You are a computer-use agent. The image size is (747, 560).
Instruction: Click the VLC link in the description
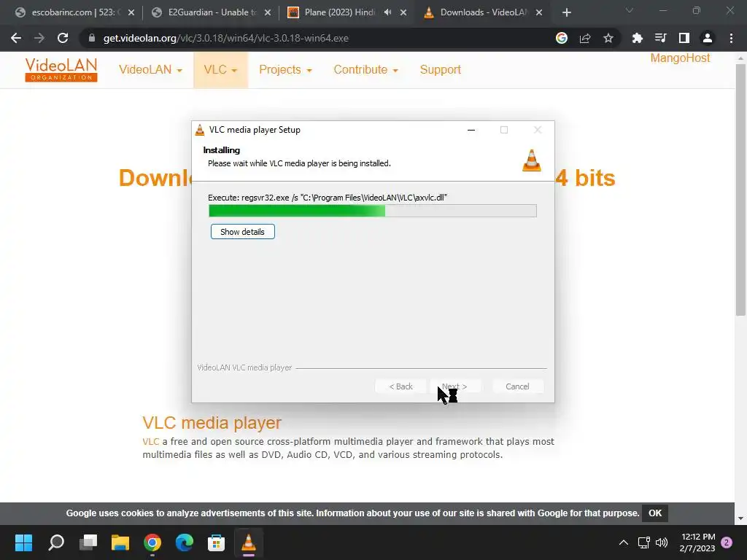tap(150, 441)
